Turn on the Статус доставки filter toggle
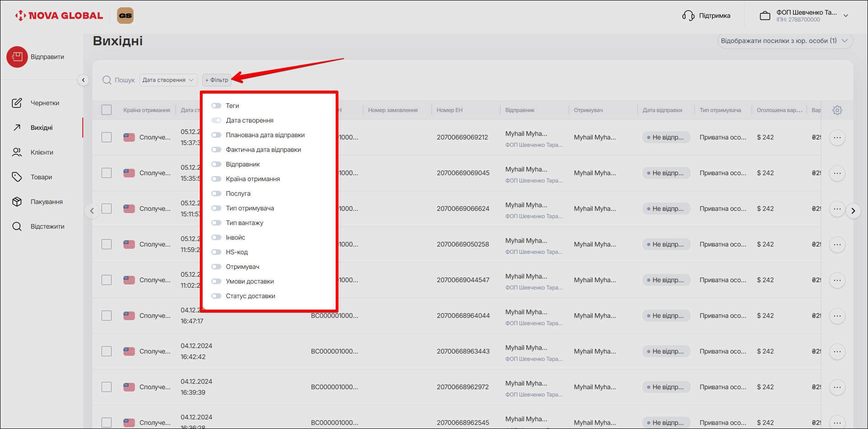 coord(216,296)
